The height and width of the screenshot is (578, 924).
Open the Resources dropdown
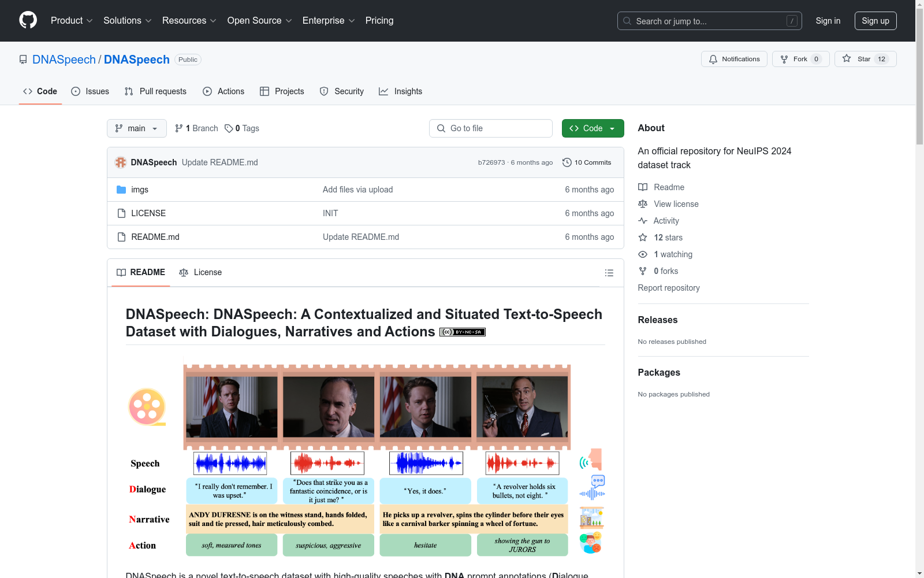189,21
